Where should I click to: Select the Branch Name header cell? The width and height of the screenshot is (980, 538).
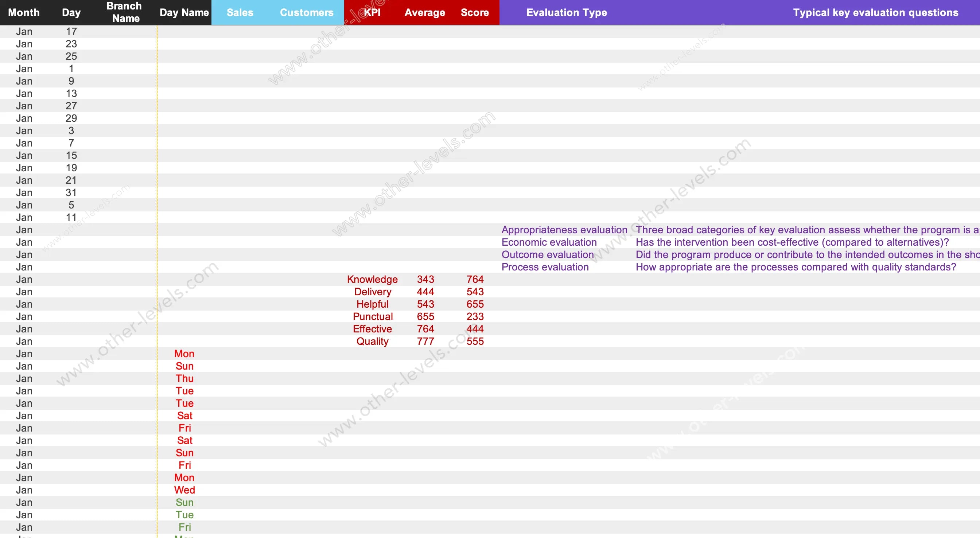point(124,12)
